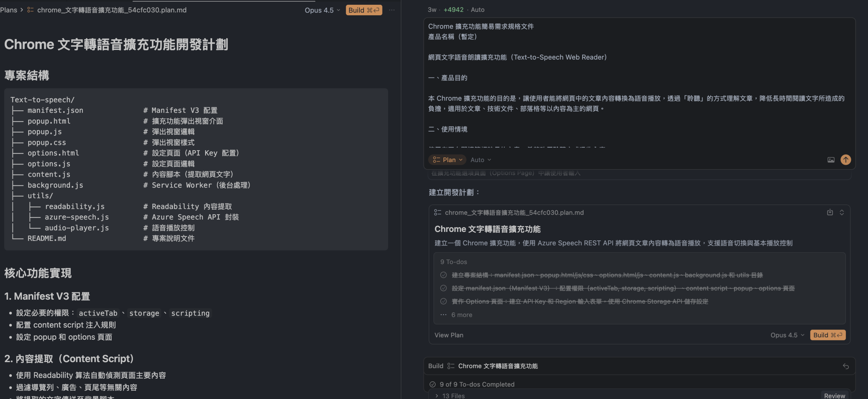Screen dimensions: 868x399
Task: Open the Plan mode dropdown in chat input
Action: coord(448,160)
